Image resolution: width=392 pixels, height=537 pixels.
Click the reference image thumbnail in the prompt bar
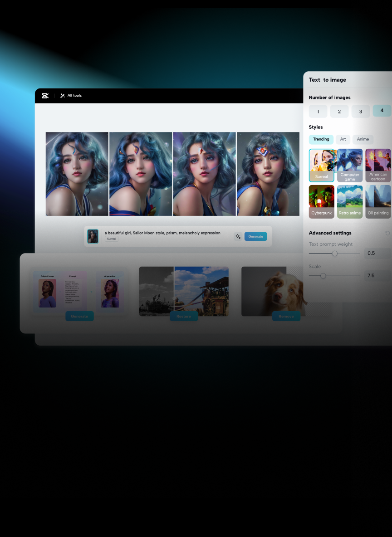point(93,236)
